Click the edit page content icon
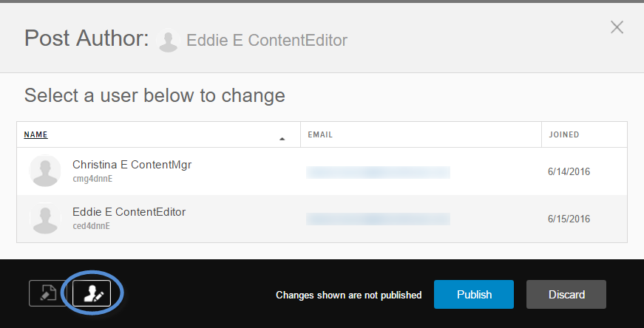644x328 pixels. pyautogui.click(x=48, y=294)
